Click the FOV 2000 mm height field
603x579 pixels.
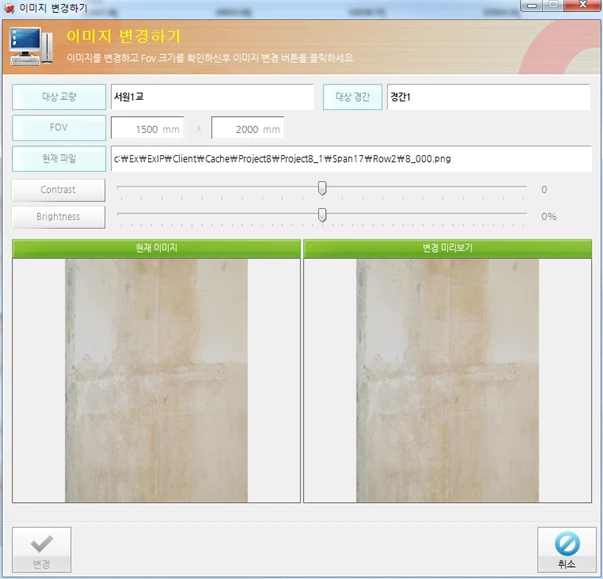(248, 128)
